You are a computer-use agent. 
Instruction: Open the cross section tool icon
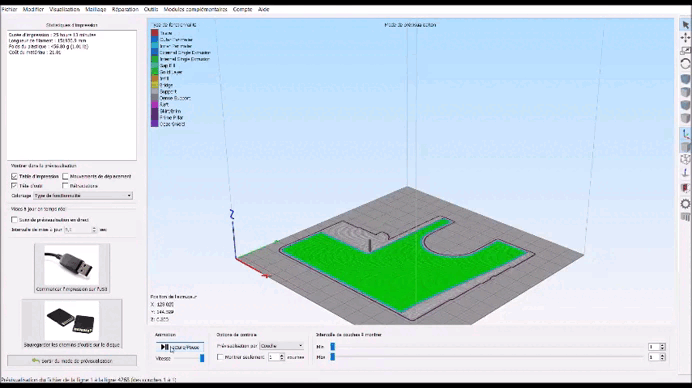click(685, 188)
